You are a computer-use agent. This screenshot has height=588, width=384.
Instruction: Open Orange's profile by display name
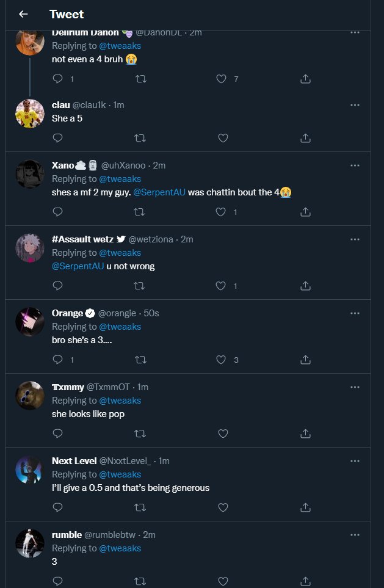[x=67, y=313]
